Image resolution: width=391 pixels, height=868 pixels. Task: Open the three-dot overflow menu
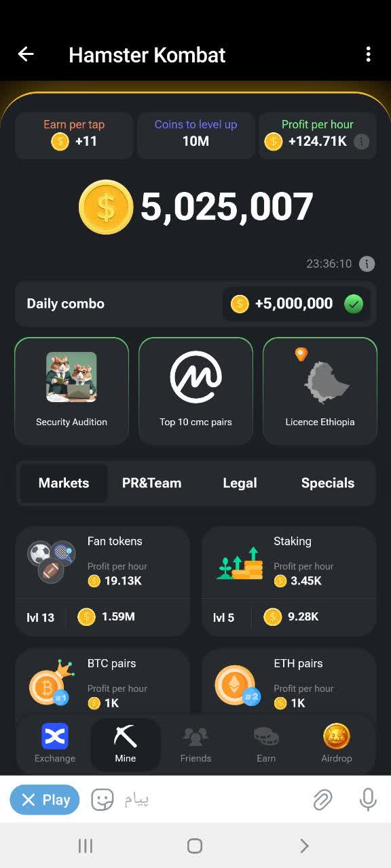pyautogui.click(x=368, y=54)
